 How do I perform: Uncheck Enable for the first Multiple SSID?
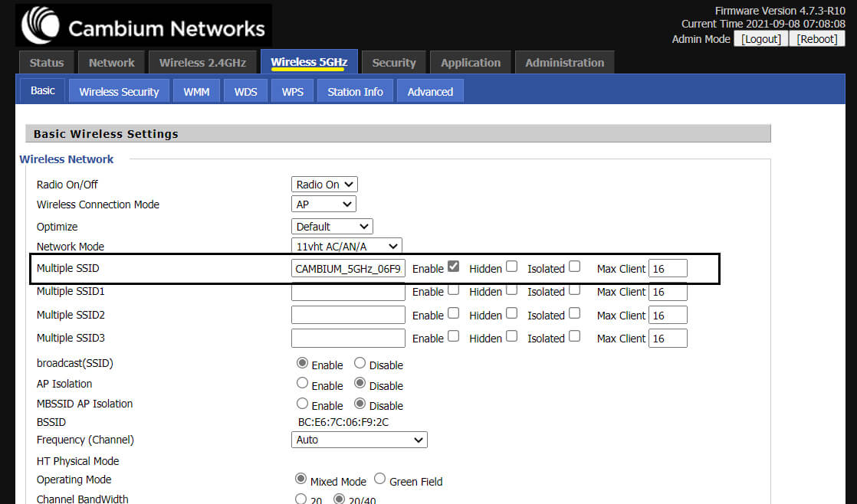coord(453,267)
